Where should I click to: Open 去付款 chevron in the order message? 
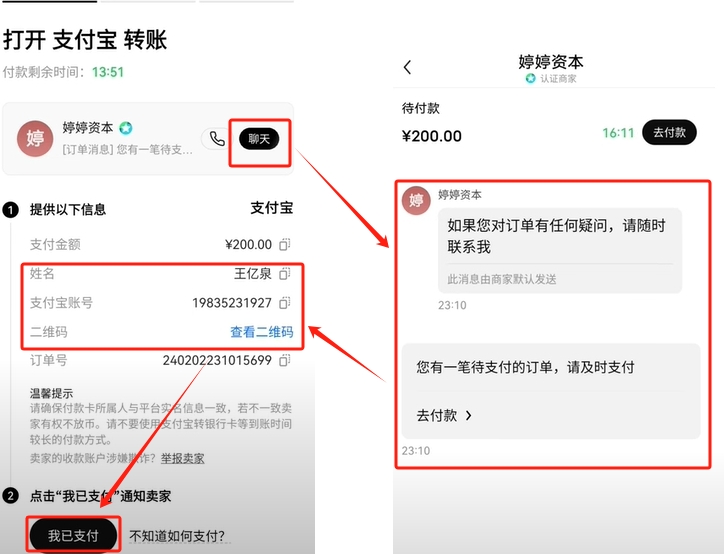444,415
